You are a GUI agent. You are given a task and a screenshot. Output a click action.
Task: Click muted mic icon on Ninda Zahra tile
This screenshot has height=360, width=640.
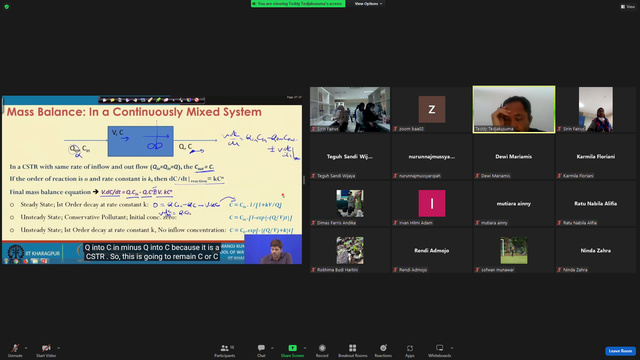[559, 270]
